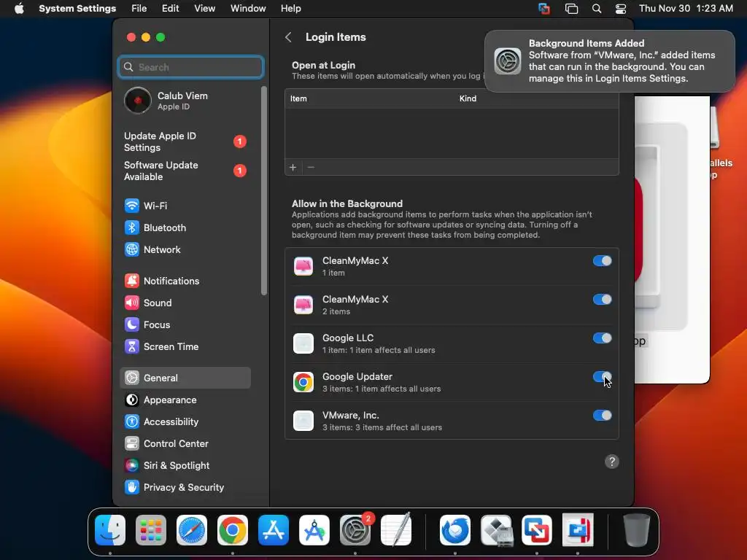Click the sidebar scrollbar

tap(264, 190)
